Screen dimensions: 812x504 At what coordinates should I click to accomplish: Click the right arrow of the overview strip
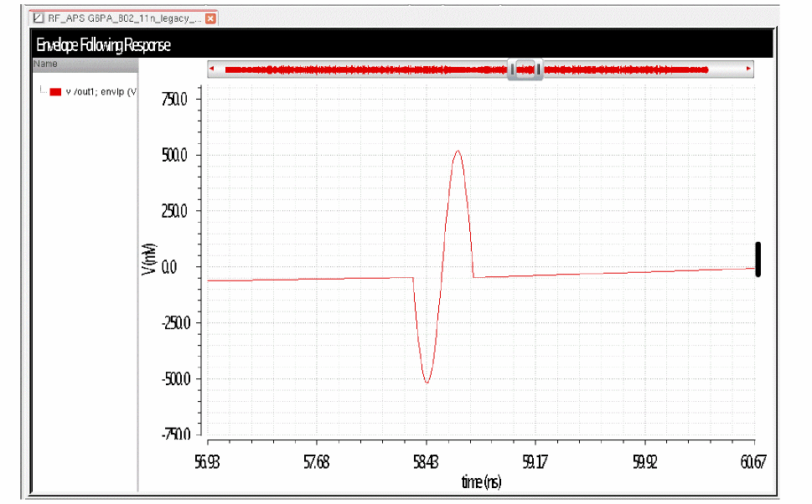coord(748,69)
